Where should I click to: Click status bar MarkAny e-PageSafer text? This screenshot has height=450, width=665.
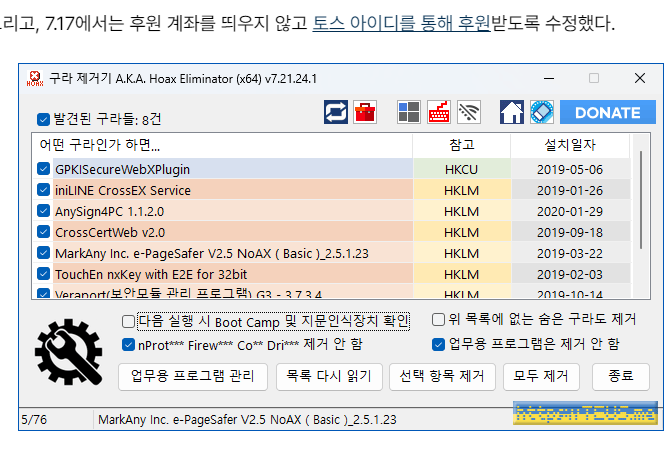[x=247, y=419]
